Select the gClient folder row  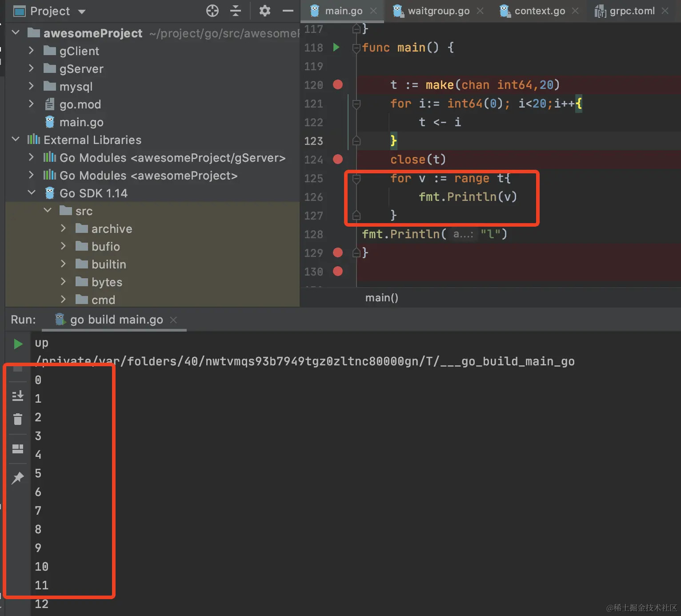click(x=152, y=51)
